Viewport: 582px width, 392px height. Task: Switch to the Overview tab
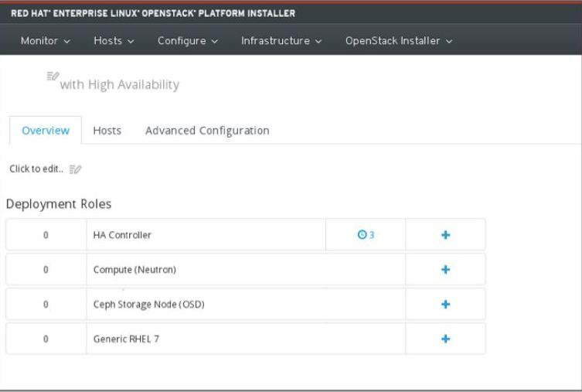click(46, 131)
